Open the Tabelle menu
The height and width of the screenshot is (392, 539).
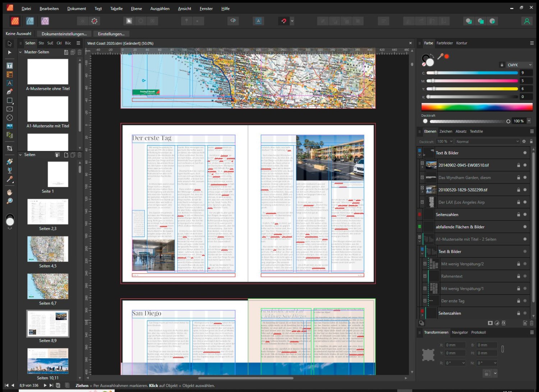[x=116, y=8]
